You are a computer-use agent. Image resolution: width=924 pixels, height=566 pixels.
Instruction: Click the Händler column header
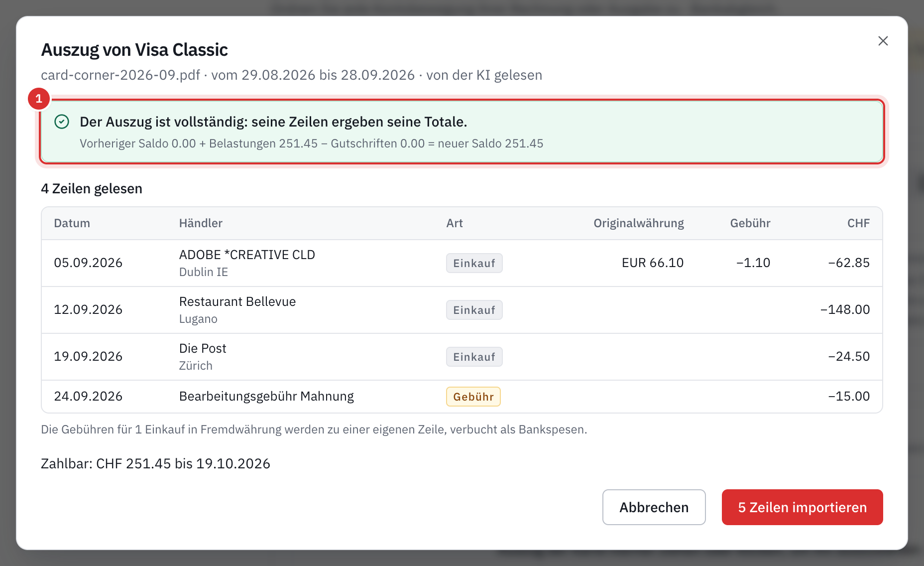[201, 223]
